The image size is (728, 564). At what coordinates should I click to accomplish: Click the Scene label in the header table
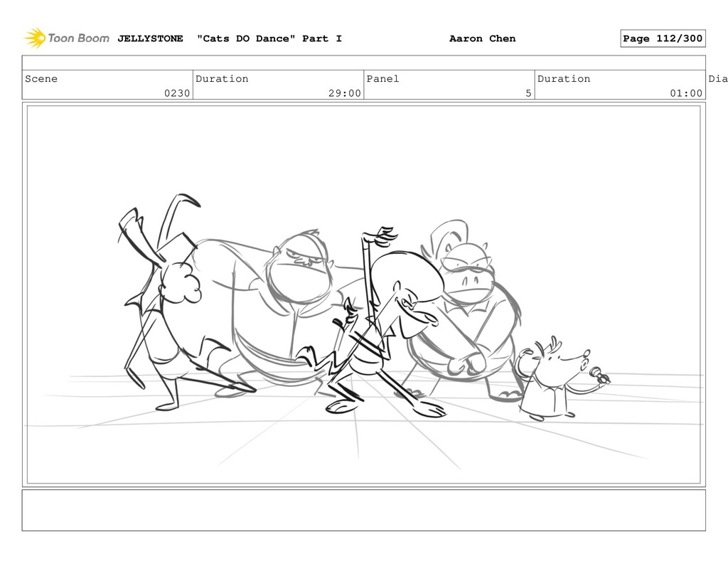tap(41, 78)
